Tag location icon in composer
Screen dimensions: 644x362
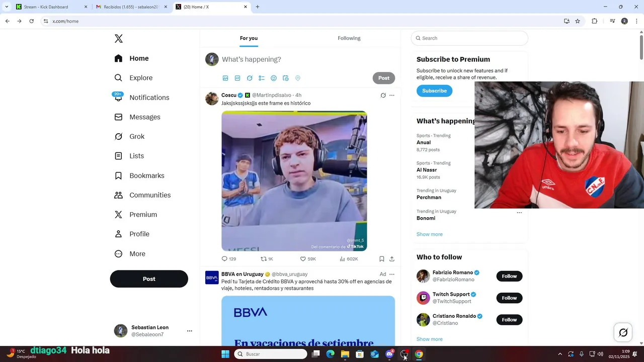coord(298,78)
